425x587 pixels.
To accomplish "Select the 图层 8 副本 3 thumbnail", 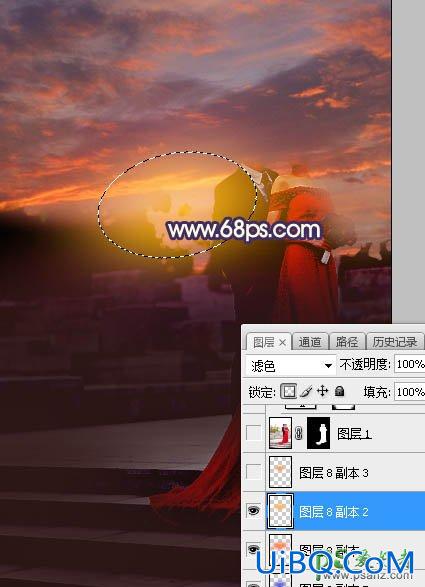I will [280, 472].
